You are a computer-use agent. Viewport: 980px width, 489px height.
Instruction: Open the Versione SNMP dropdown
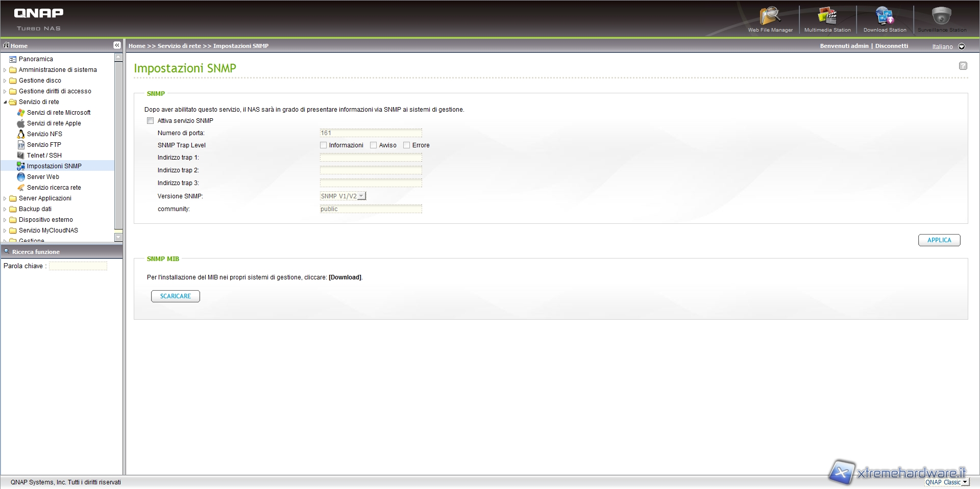(x=343, y=196)
